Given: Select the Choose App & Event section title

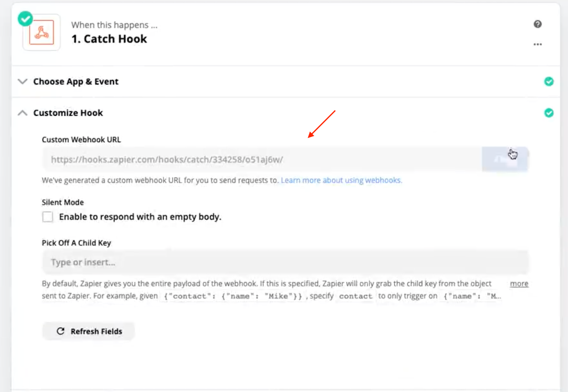Looking at the screenshot, I should [x=76, y=82].
